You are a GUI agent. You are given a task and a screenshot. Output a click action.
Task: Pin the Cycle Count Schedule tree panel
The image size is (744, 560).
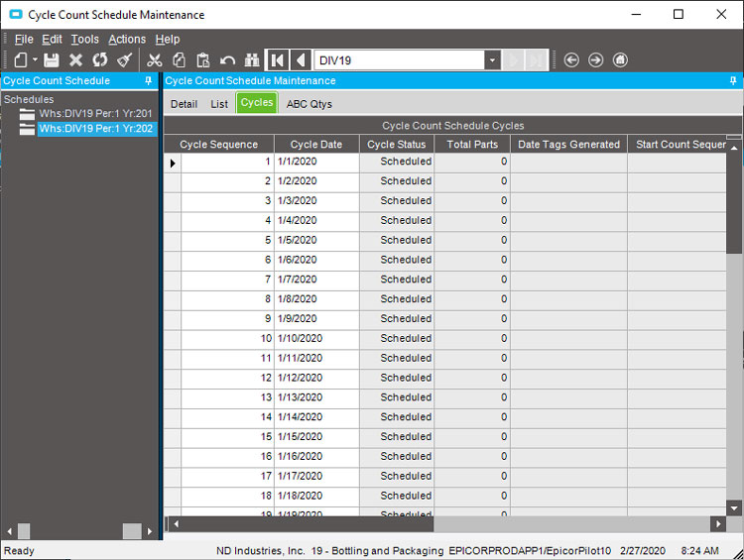pos(149,80)
